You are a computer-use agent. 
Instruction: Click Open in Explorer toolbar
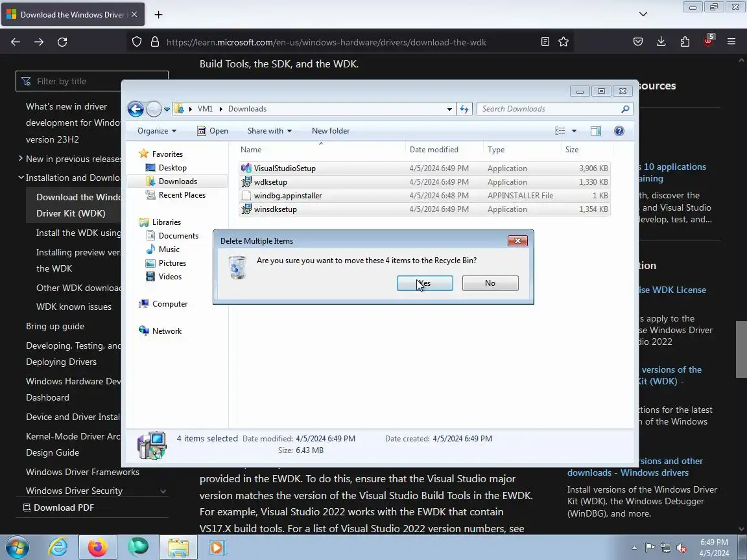tap(213, 131)
